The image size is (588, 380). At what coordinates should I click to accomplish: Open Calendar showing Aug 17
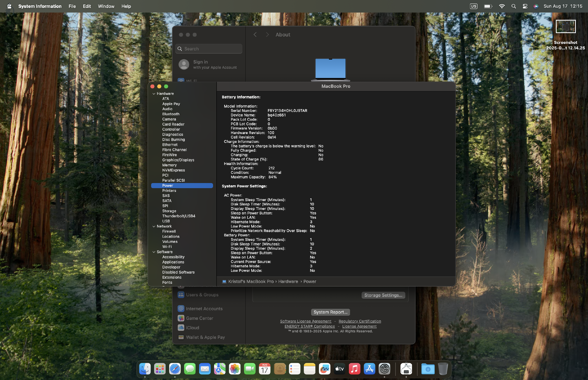pyautogui.click(x=265, y=369)
